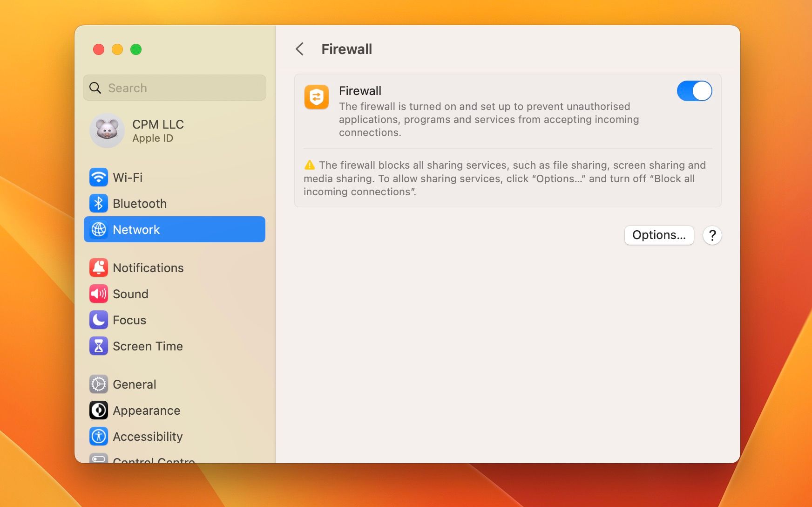Screen dimensions: 812x507
Task: Click the CPM LLC mouse avatar
Action: (x=107, y=130)
